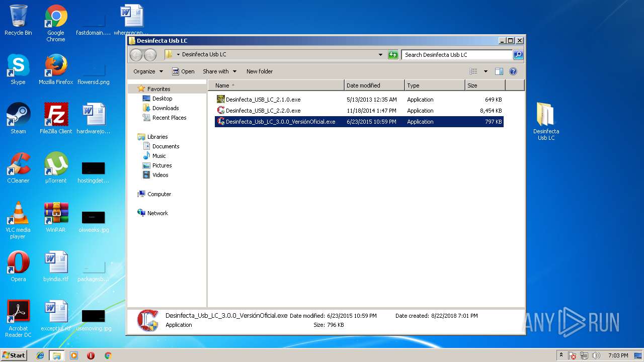Launch Google Chrome from desktop
Viewport: 644px width, 362px height.
point(56,23)
